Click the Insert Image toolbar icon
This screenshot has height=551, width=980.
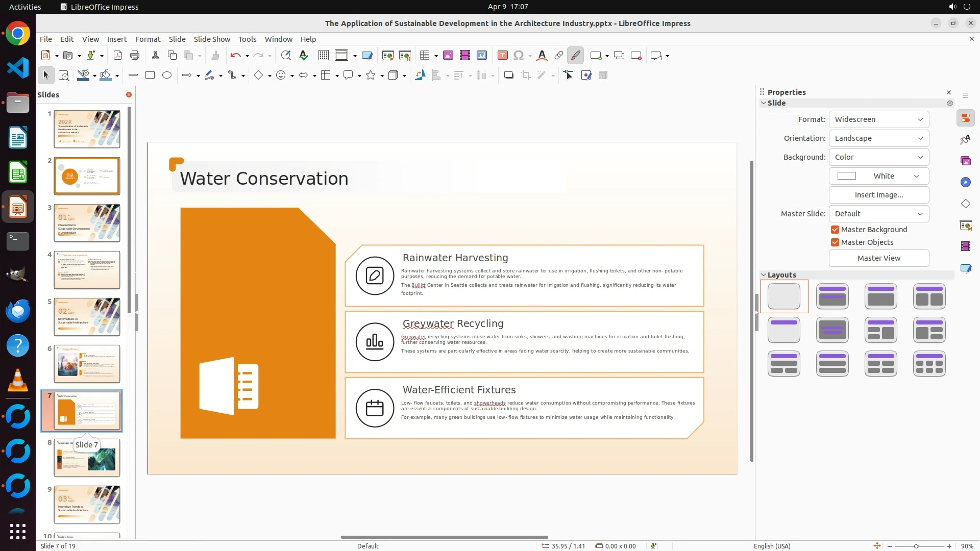click(448, 56)
